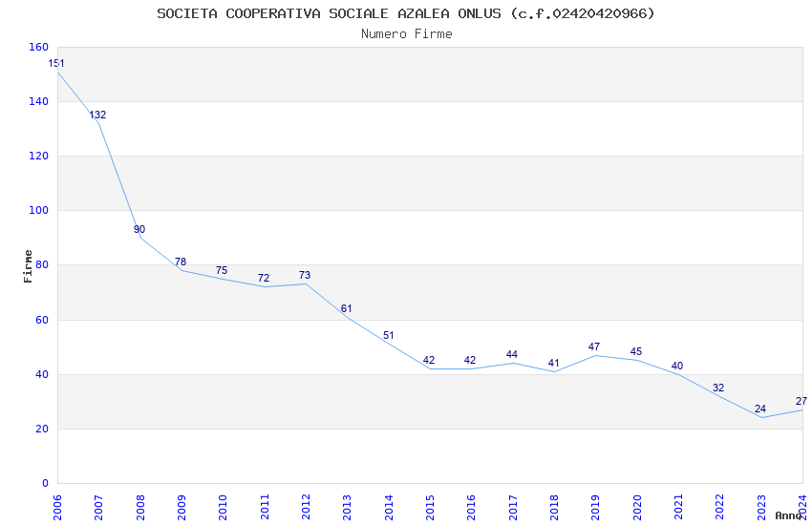Click the data label 42 above 2016
This screenshot has height=525, width=812.
[x=470, y=361]
